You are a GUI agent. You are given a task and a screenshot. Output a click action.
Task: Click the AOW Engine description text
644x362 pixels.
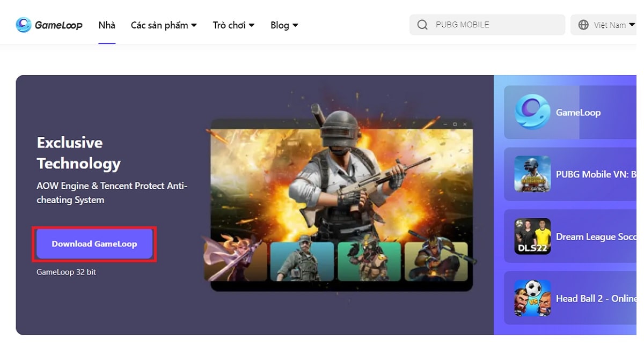[x=112, y=193]
